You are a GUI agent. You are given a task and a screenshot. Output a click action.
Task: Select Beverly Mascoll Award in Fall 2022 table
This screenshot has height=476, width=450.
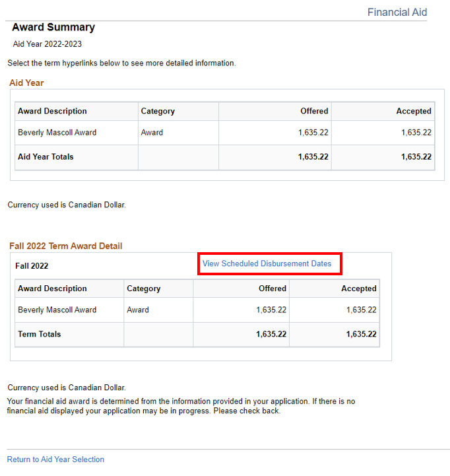click(x=57, y=310)
